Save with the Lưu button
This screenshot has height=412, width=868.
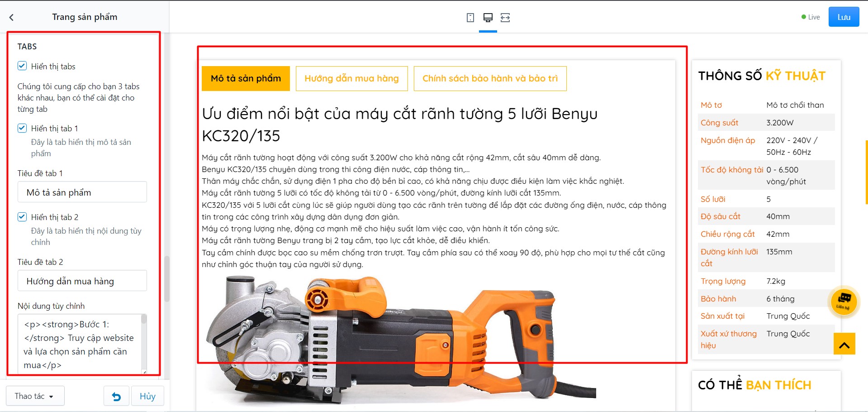click(x=844, y=17)
